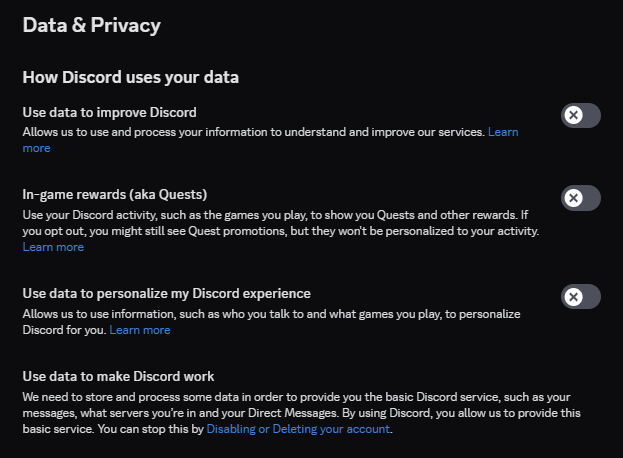Click the X knob on the Quests rewards switch
The height and width of the screenshot is (458, 623).
573,198
